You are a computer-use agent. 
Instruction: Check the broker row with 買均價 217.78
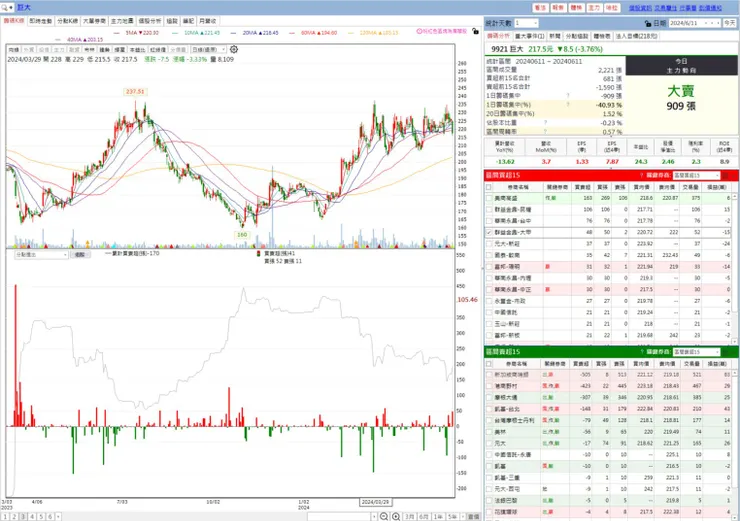[x=488, y=221]
